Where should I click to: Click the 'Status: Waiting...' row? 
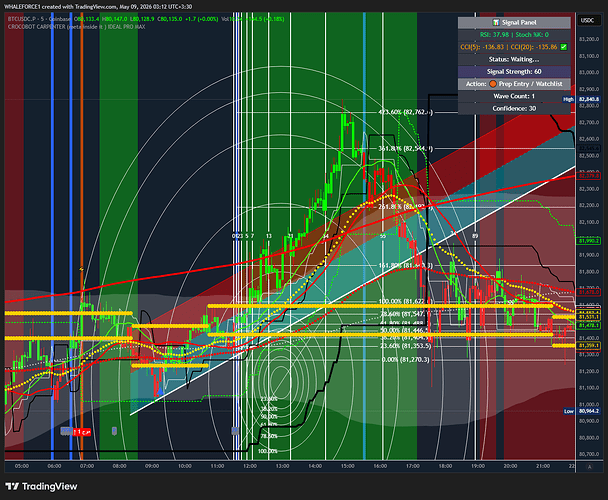click(514, 59)
